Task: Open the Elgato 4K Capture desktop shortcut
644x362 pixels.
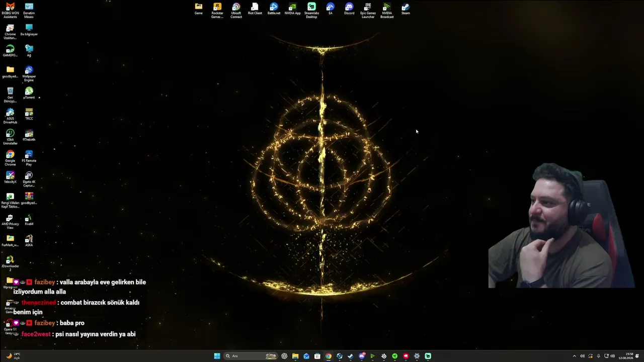Action: (x=29, y=179)
